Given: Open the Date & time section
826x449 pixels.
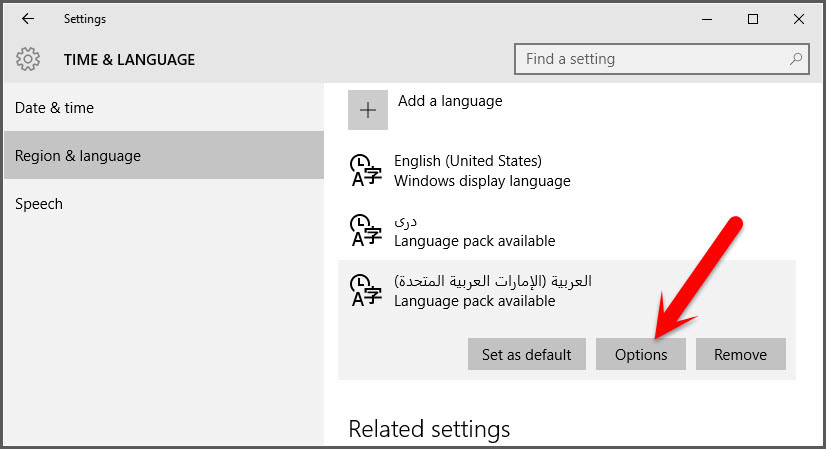Looking at the screenshot, I should 55,108.
